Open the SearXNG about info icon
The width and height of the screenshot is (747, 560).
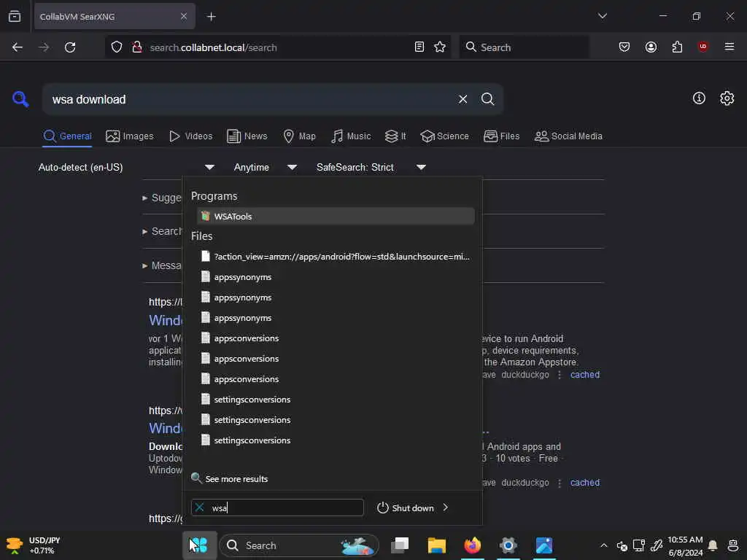699,98
